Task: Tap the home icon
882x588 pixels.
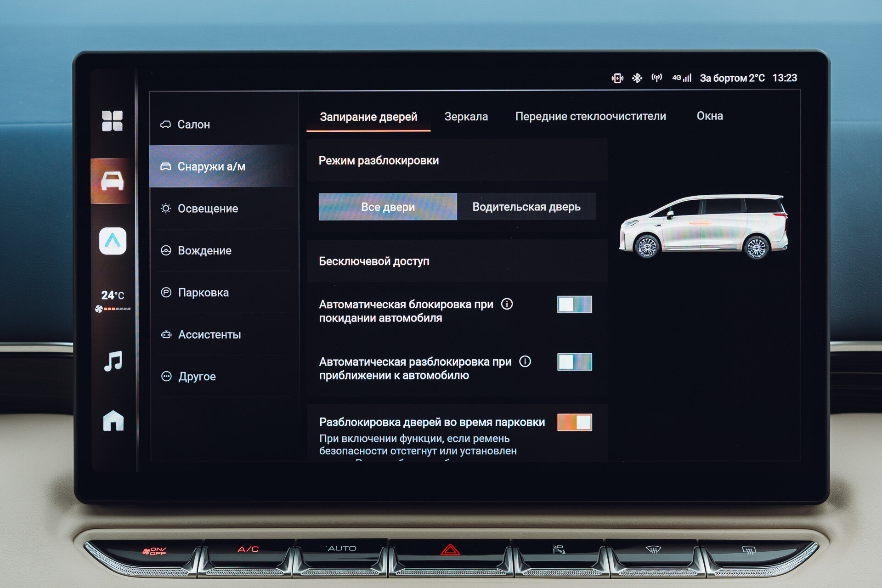Action: point(113,420)
